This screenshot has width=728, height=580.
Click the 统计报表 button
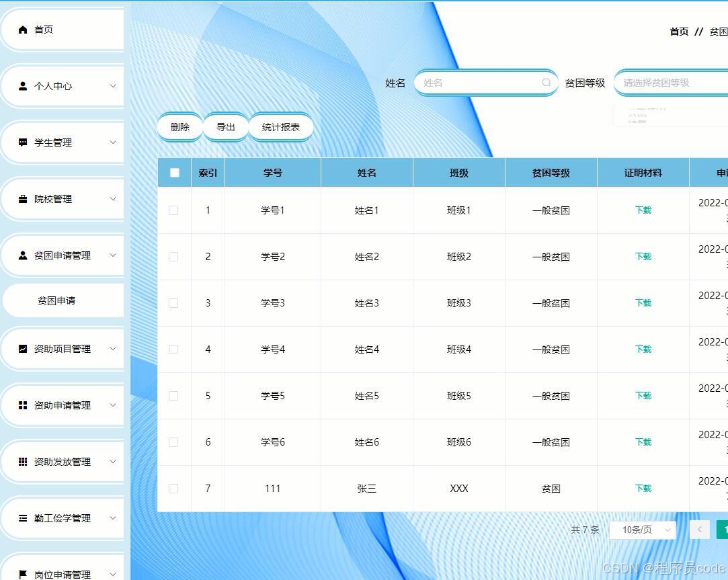coord(281,127)
